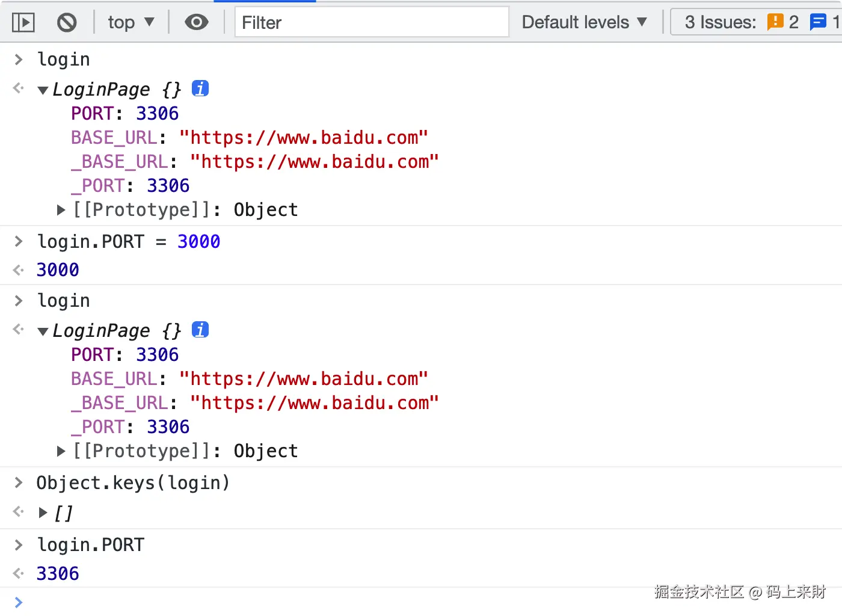Focus the console Filter input field
This screenshot has height=616, width=842.
(x=372, y=23)
